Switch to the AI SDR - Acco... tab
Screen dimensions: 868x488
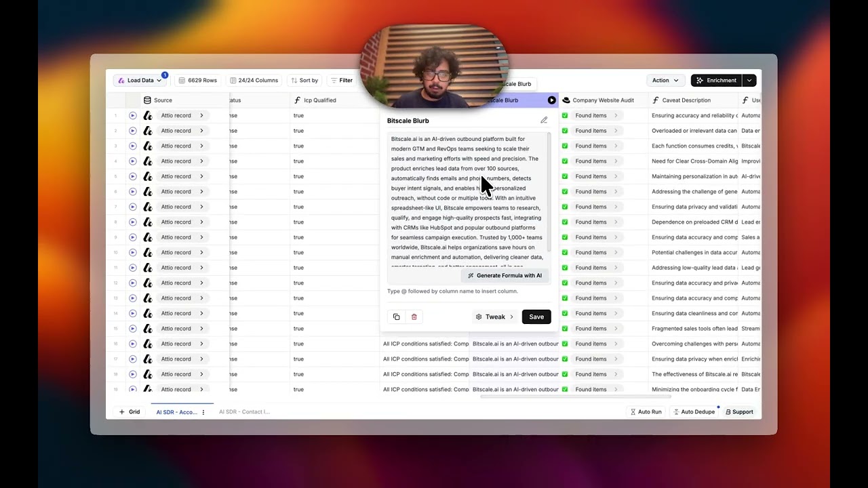tap(177, 412)
